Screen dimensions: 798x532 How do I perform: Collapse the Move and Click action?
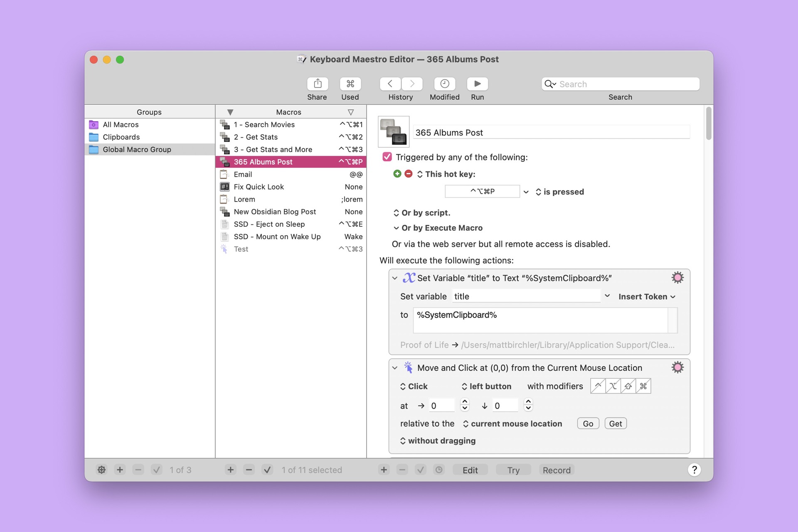(x=395, y=368)
